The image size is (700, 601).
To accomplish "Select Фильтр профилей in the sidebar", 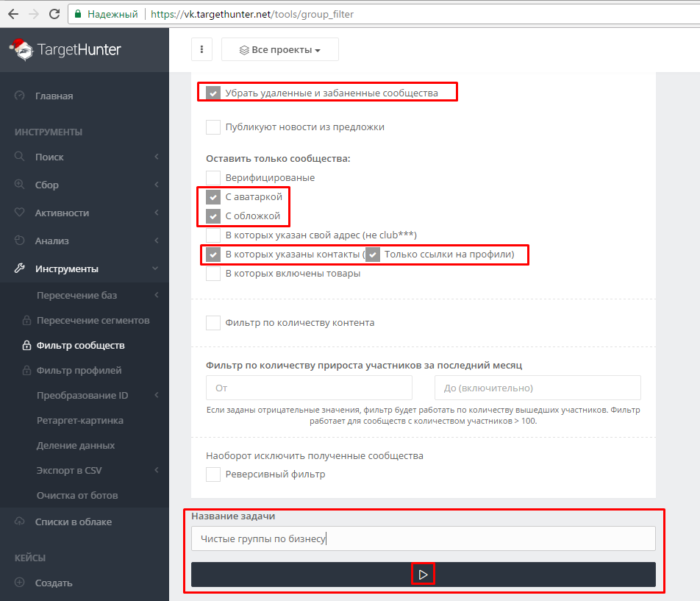I will pos(79,370).
